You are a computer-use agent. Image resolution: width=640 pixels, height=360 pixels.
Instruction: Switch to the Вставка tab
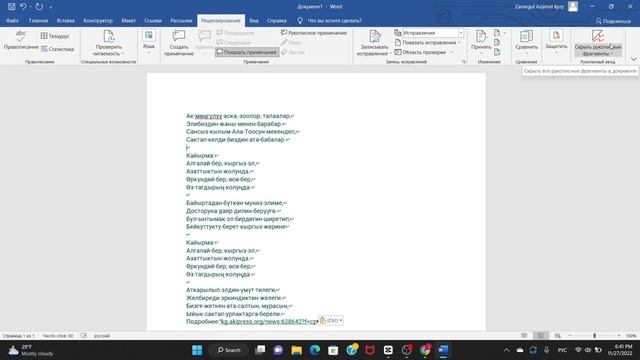point(65,20)
